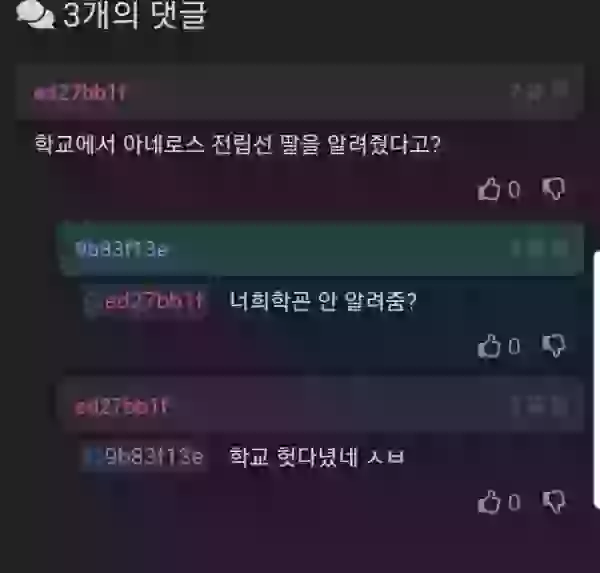Click the white vertical scrollbar at right
The image size is (600, 573).
597,380
